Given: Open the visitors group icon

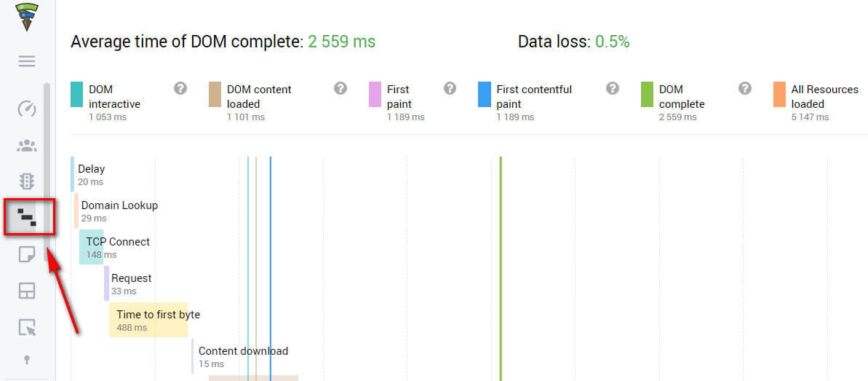Looking at the screenshot, I should pos(27,146).
